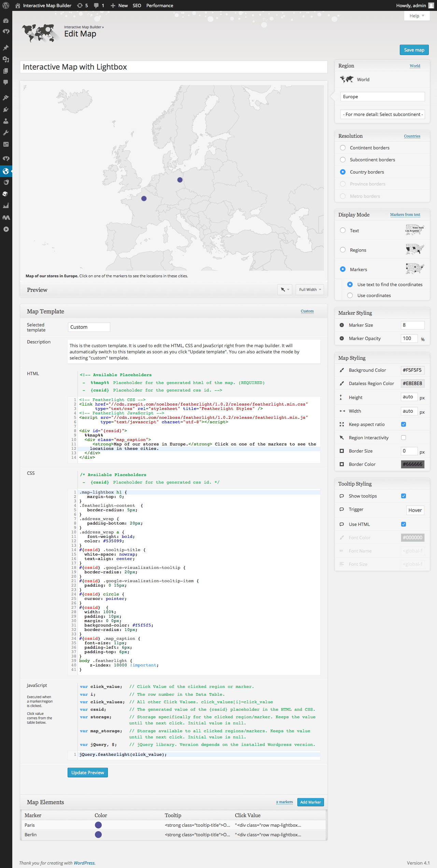Click the Border Color #666666 swatch
The image size is (437, 868).
tap(412, 464)
